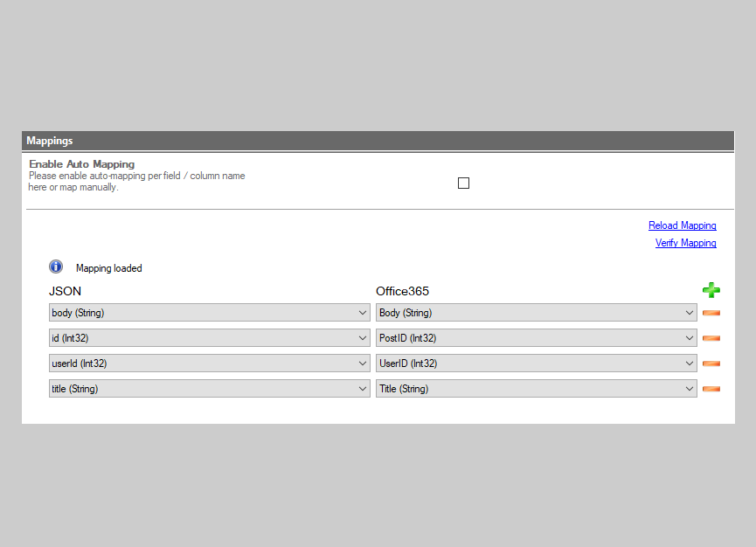This screenshot has width=756, height=547.
Task: Remove the title to Title mapping row
Action: 711,389
